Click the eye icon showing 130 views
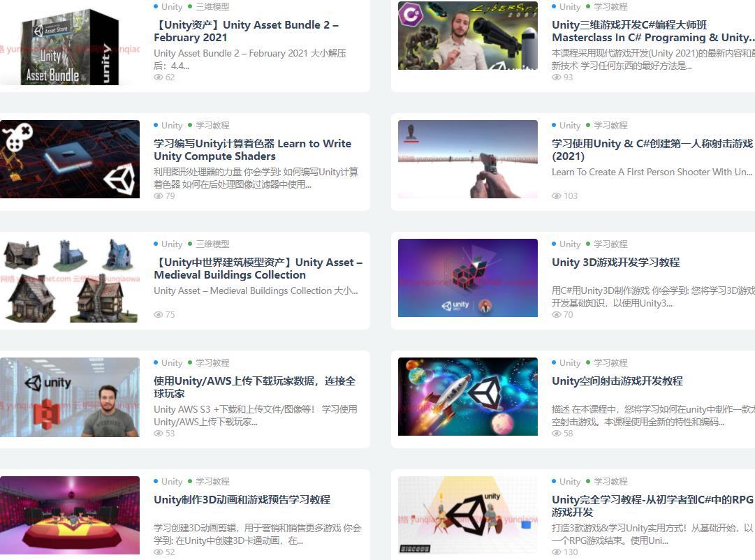Screen dimensions: 755x560 coord(556,552)
